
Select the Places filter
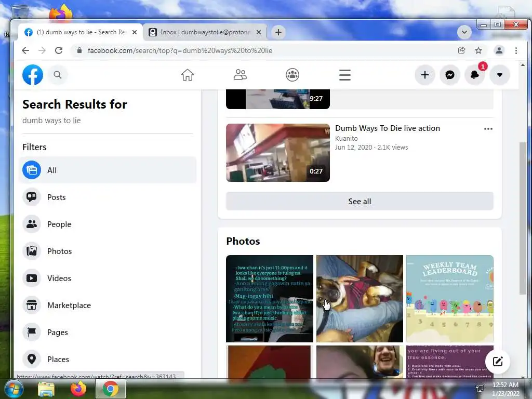pos(108,359)
